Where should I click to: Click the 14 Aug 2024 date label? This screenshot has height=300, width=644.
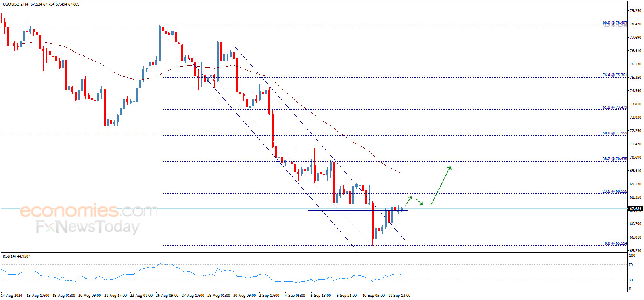(12, 296)
